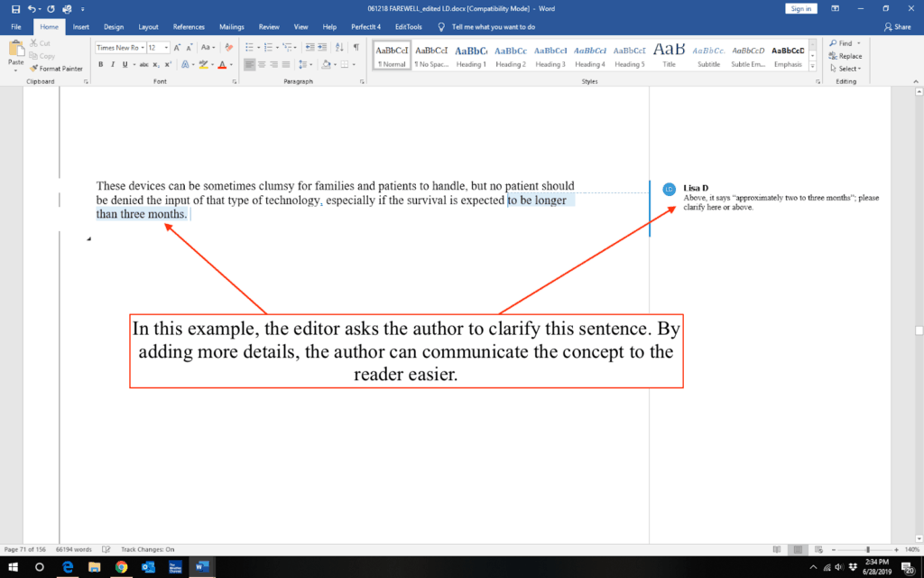This screenshot has width=924, height=578.
Task: Switch to the PerfectIt 4 tab
Action: pyautogui.click(x=366, y=26)
